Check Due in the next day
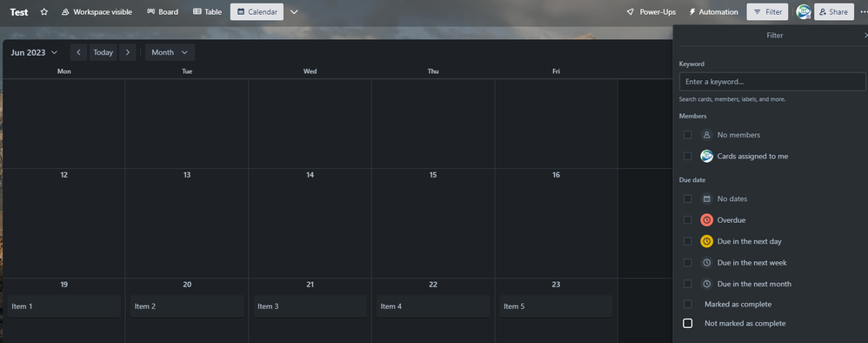The width and height of the screenshot is (868, 343). (x=688, y=241)
